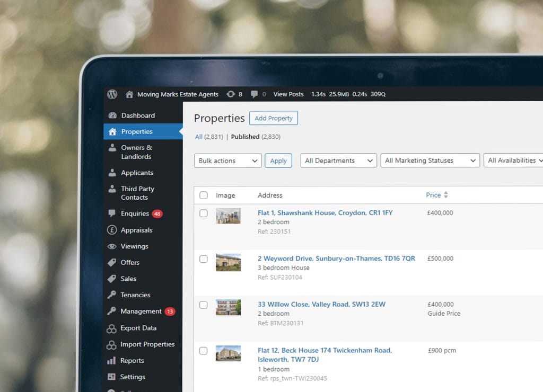Click the Applicants person icon

(112, 173)
